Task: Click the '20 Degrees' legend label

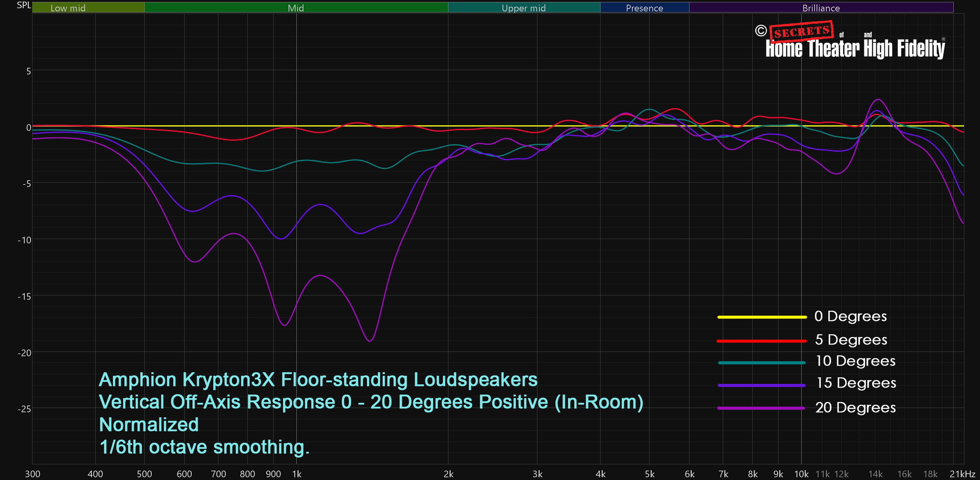Action: [x=856, y=408]
